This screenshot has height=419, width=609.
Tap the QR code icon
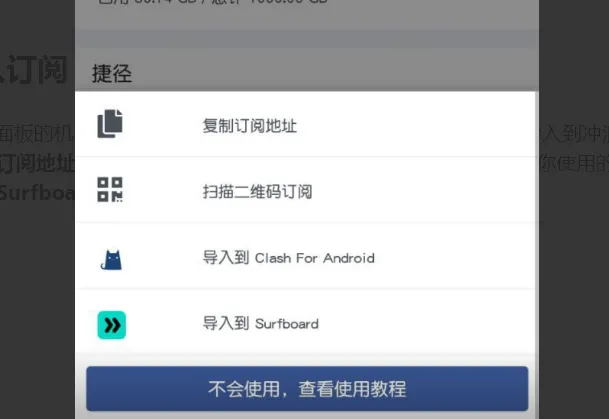[110, 190]
